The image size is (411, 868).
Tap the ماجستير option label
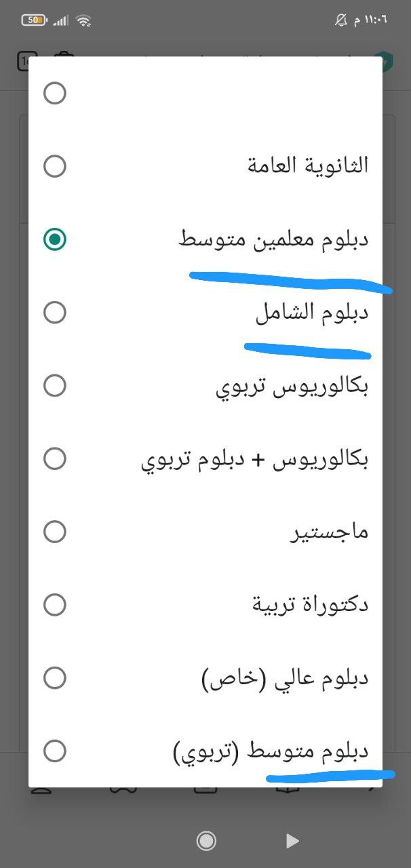330,532
